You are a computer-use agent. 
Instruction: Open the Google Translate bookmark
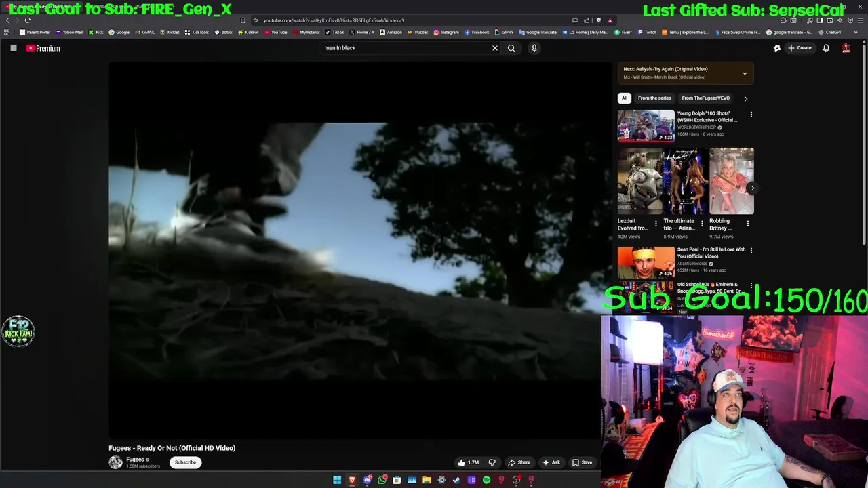coord(537,32)
